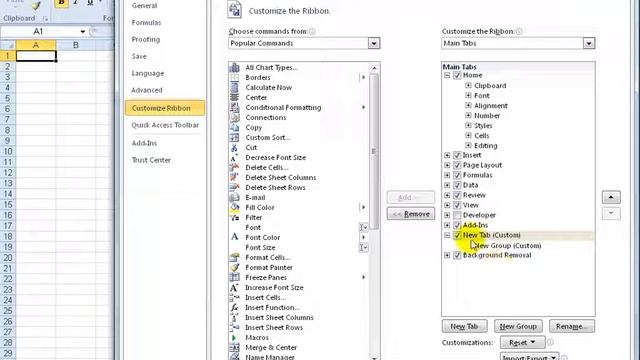Uncheck the Home tab checkbox
640x360 pixels.
tap(457, 75)
